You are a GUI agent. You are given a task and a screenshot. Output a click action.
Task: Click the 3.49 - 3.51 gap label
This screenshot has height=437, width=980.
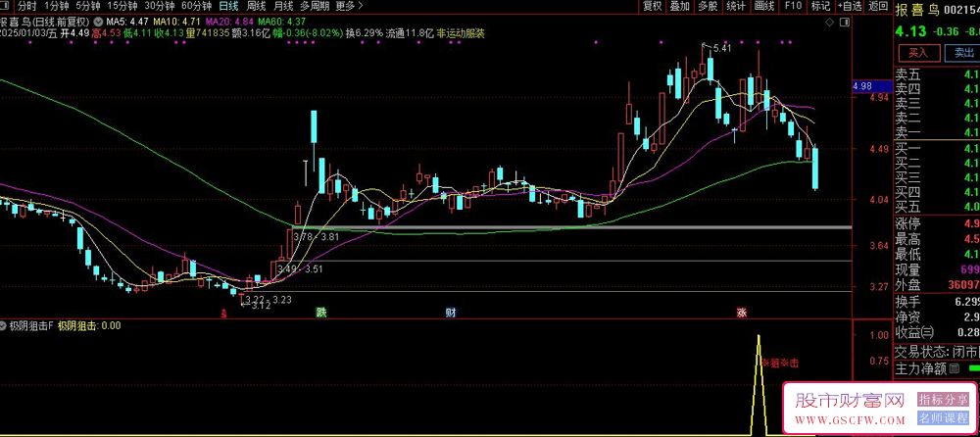coord(301,268)
